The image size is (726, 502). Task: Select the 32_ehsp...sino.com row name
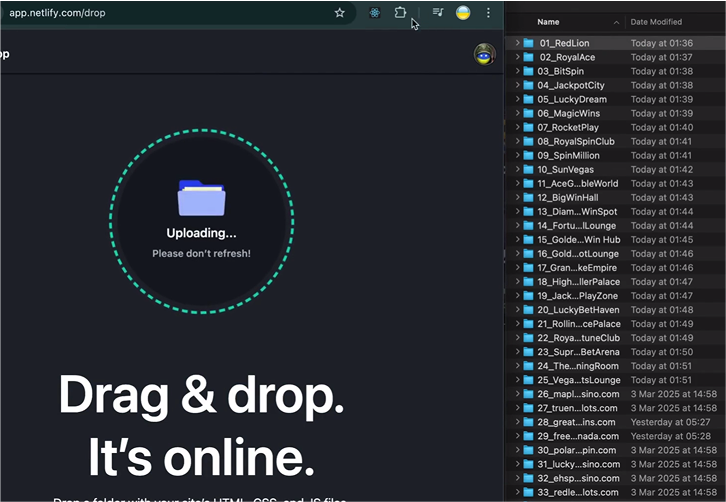(578, 478)
